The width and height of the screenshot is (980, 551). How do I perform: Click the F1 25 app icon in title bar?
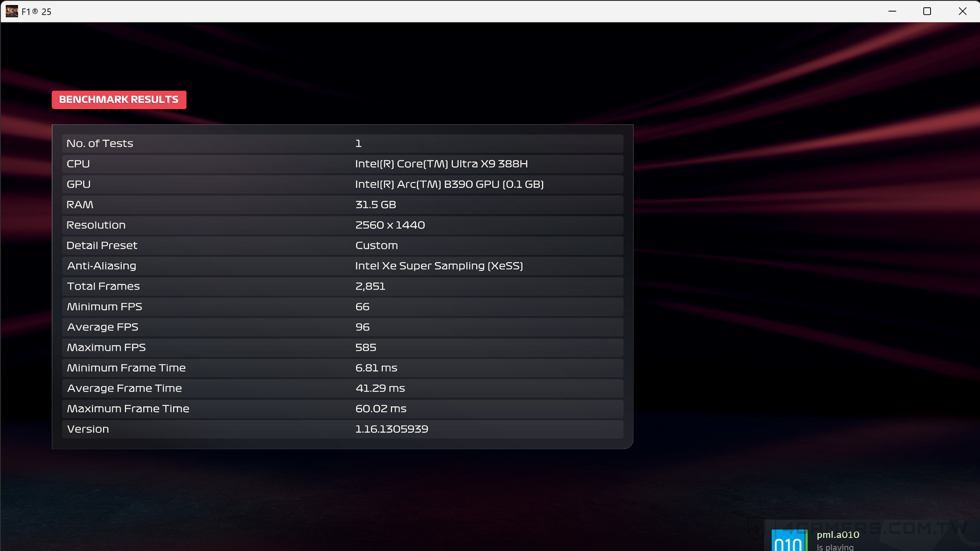pos(12,11)
